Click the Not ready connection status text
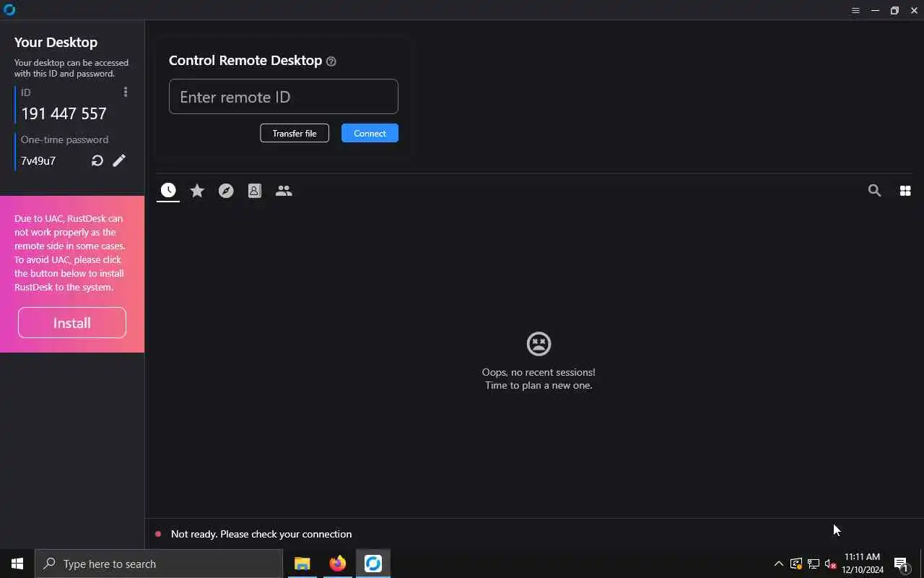Screen dimensions: 924x578 coord(261,534)
